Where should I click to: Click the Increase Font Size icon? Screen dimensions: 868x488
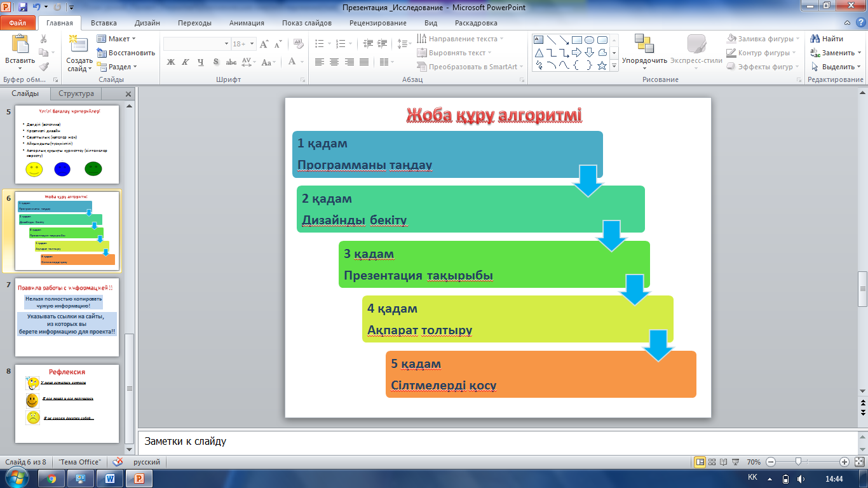[264, 44]
